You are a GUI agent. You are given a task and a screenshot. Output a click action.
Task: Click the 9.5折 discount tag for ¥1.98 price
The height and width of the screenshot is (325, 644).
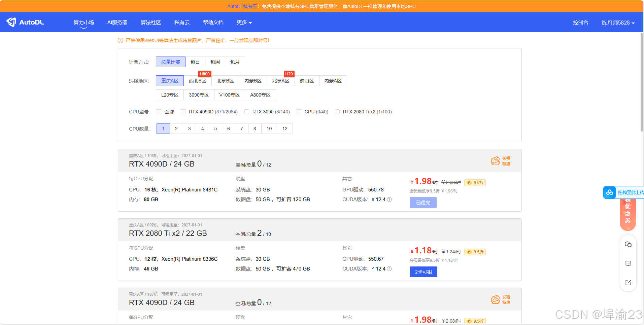[x=475, y=183]
